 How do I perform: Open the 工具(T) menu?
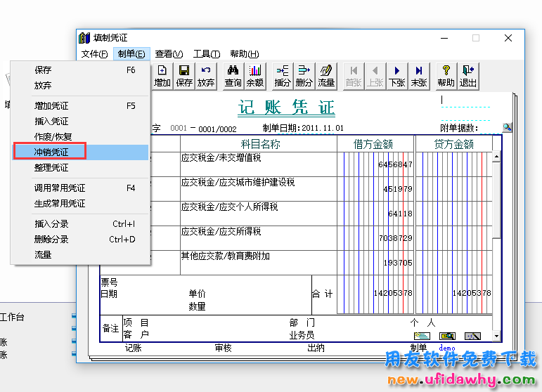207,54
